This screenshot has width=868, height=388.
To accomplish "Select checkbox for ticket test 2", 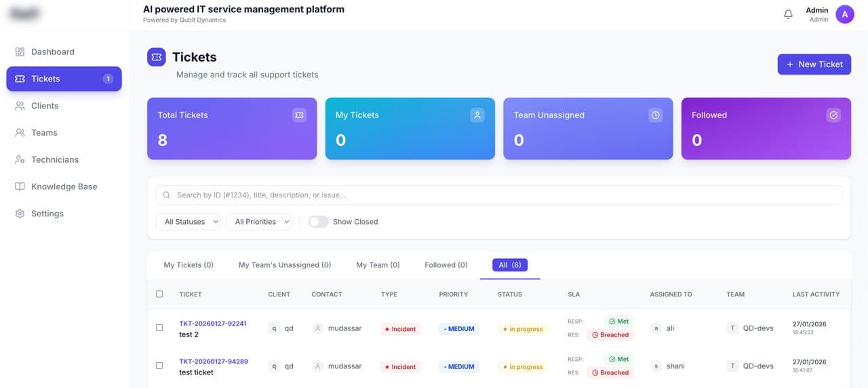I will [159, 328].
